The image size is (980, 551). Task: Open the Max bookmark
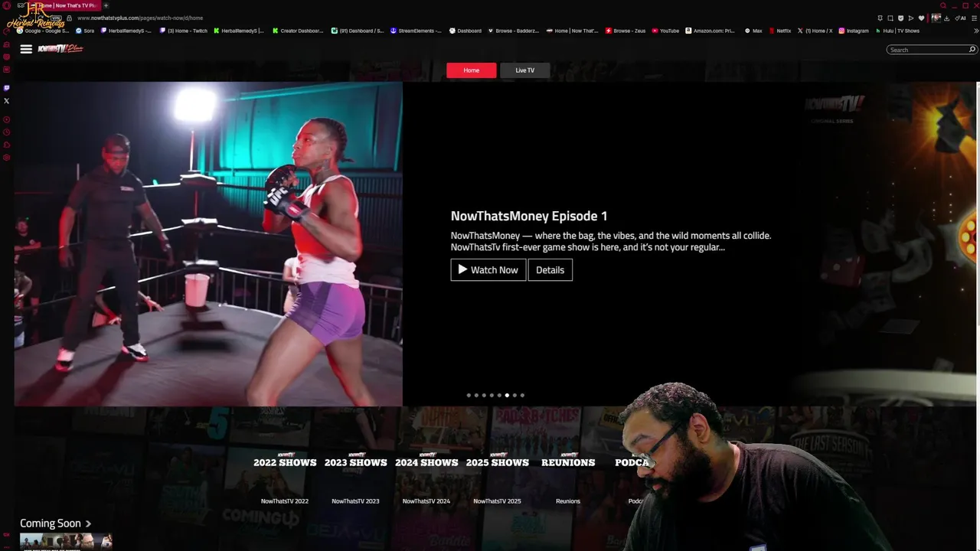(753, 31)
